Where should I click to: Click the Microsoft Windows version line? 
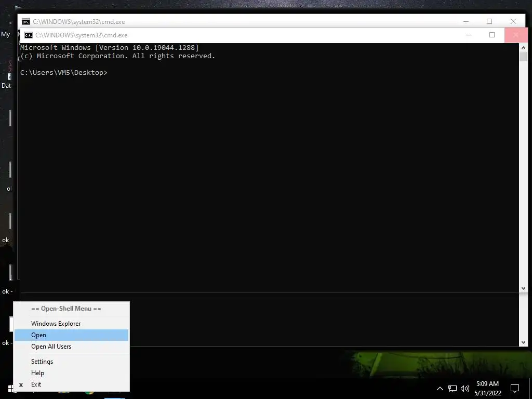[109, 47]
